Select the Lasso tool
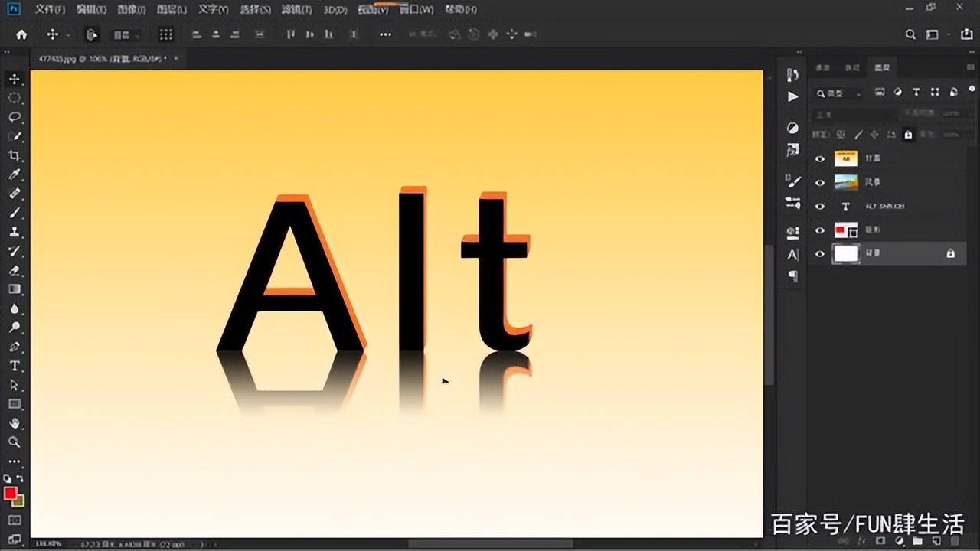Screen dimensions: 980x551 (14, 117)
